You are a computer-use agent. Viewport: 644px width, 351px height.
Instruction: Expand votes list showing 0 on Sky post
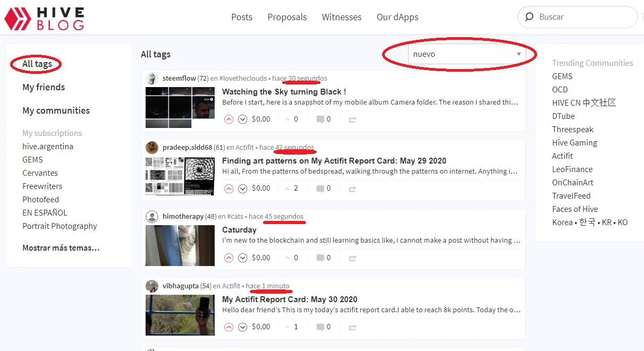click(291, 119)
